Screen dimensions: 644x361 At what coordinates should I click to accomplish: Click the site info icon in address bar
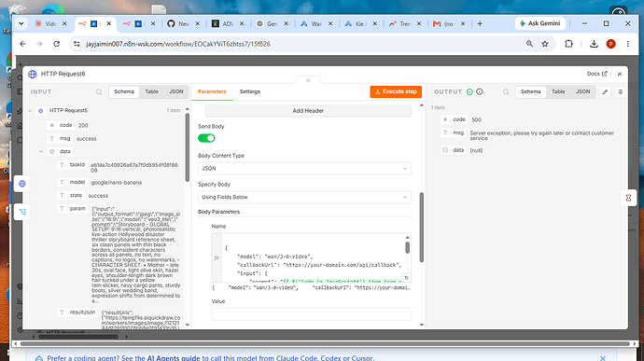[x=76, y=44]
